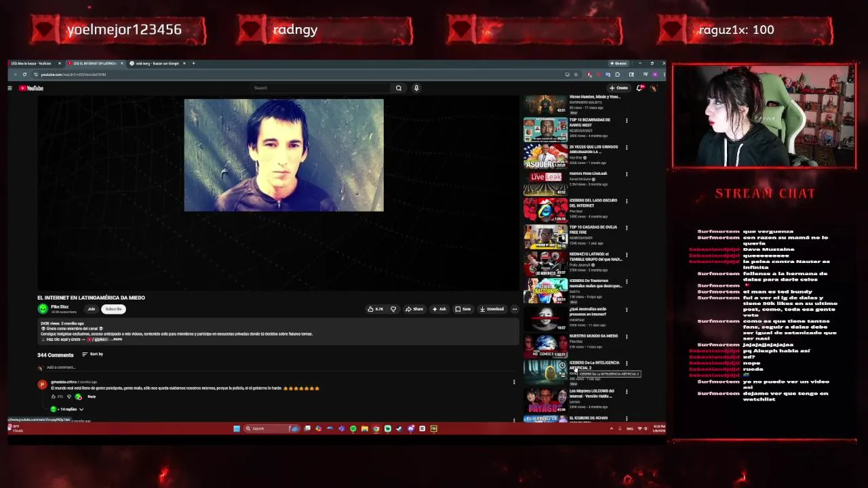Go to the YouTube home logo
The image size is (868, 488).
31,88
